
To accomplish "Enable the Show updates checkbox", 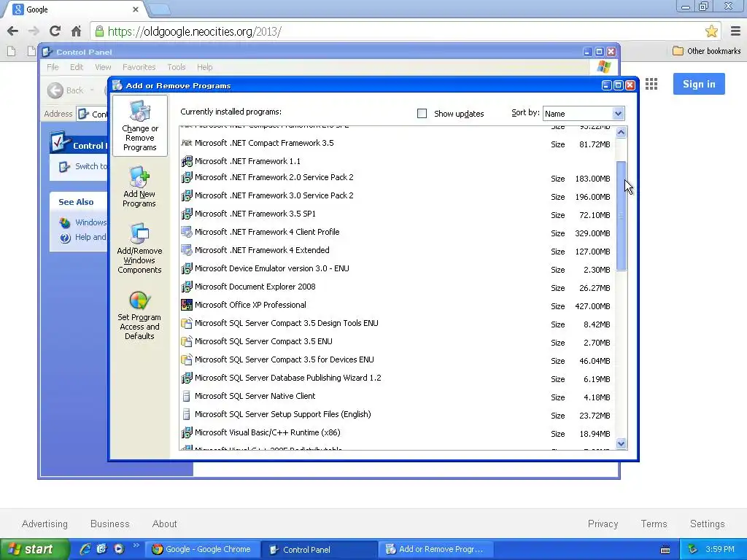I will (x=422, y=113).
